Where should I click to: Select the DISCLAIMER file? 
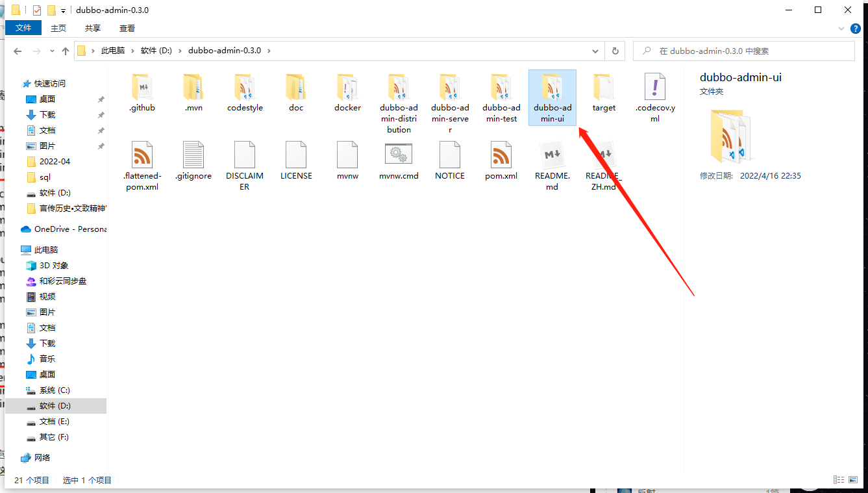245,166
